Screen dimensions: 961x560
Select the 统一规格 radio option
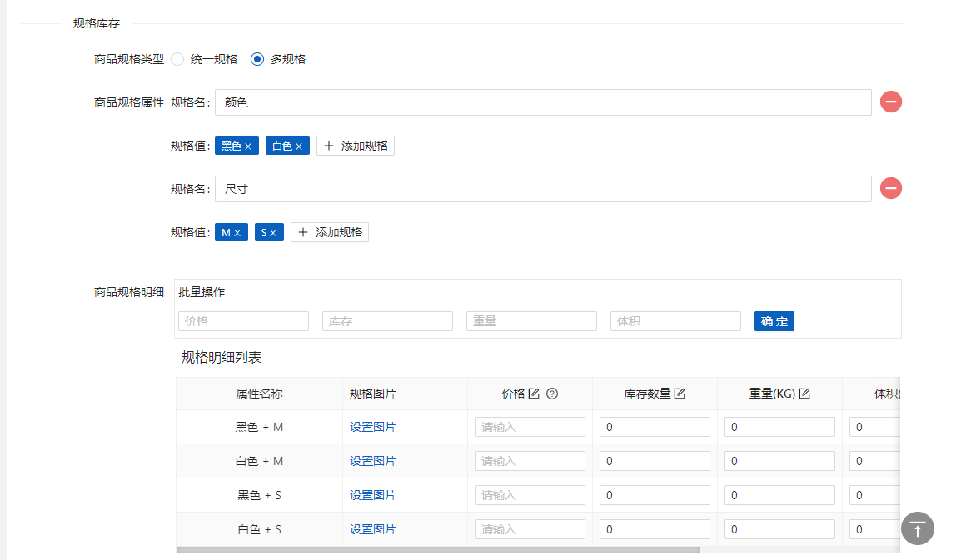point(177,59)
